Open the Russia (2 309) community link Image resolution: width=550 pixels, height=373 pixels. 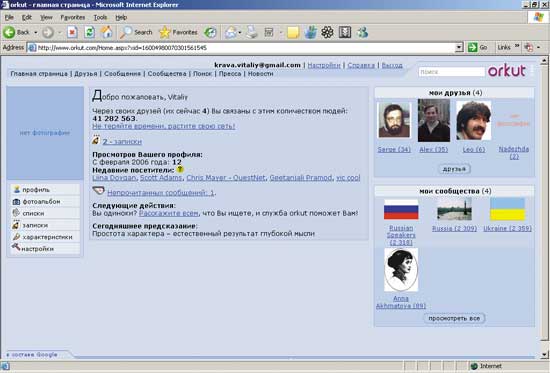click(454, 228)
